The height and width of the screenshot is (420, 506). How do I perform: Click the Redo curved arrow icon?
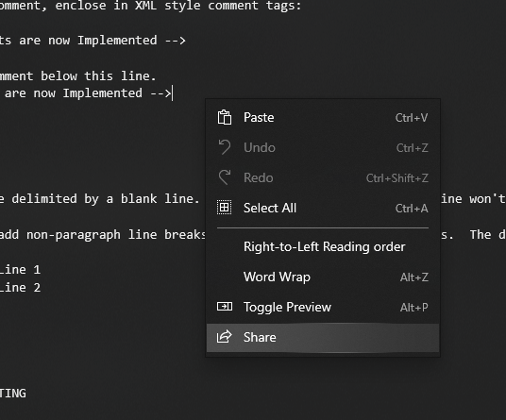coord(225,177)
